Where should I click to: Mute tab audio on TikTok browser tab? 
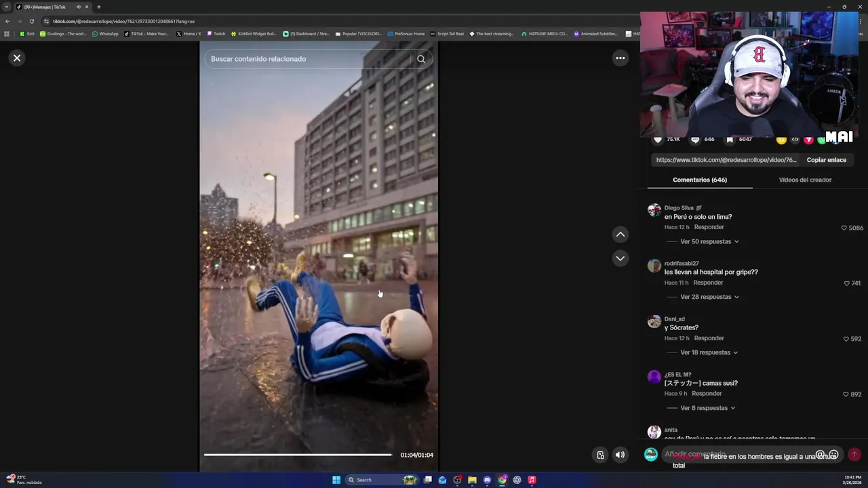tap(79, 7)
